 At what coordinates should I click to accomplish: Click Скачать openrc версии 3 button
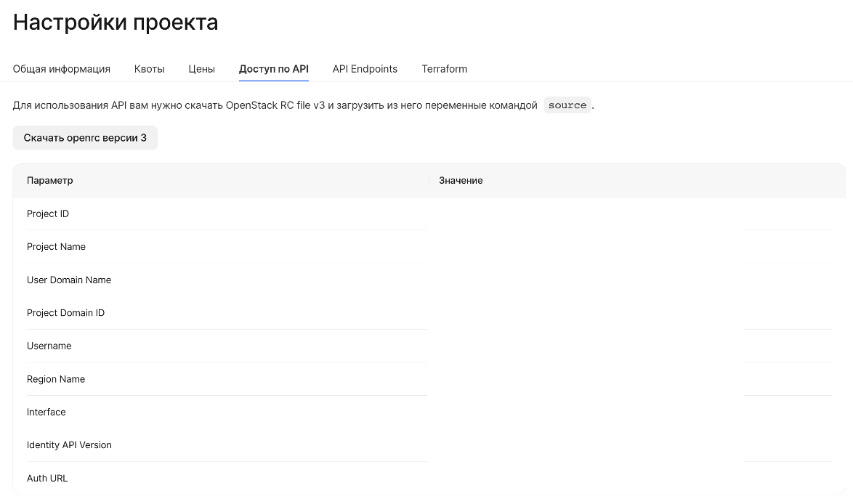[x=85, y=137]
